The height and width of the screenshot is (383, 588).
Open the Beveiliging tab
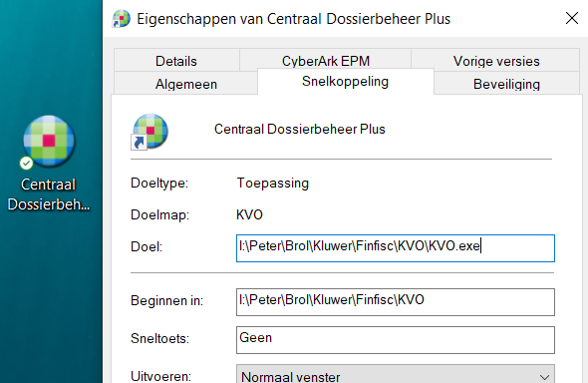click(506, 83)
